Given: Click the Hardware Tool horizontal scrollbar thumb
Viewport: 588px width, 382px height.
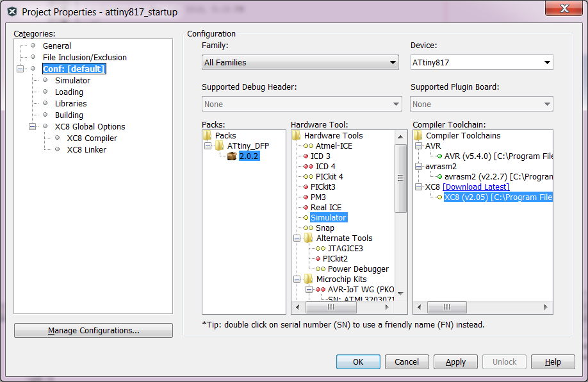Looking at the screenshot, I should click(331, 307).
